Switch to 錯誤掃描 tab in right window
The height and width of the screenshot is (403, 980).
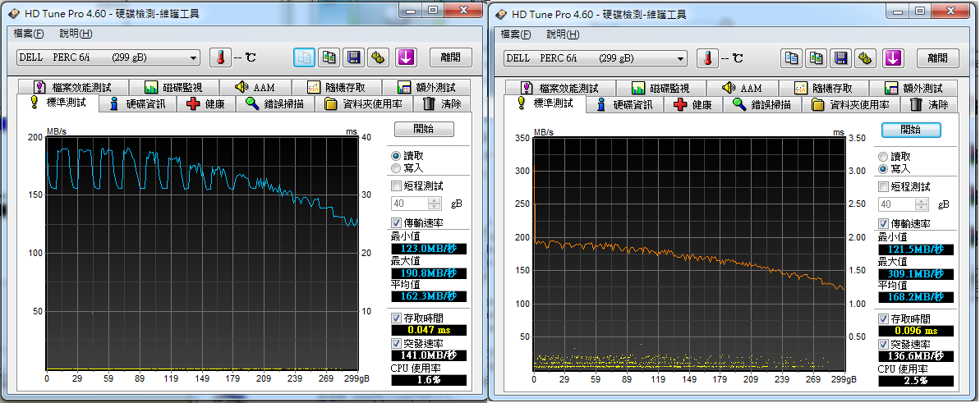[762, 104]
